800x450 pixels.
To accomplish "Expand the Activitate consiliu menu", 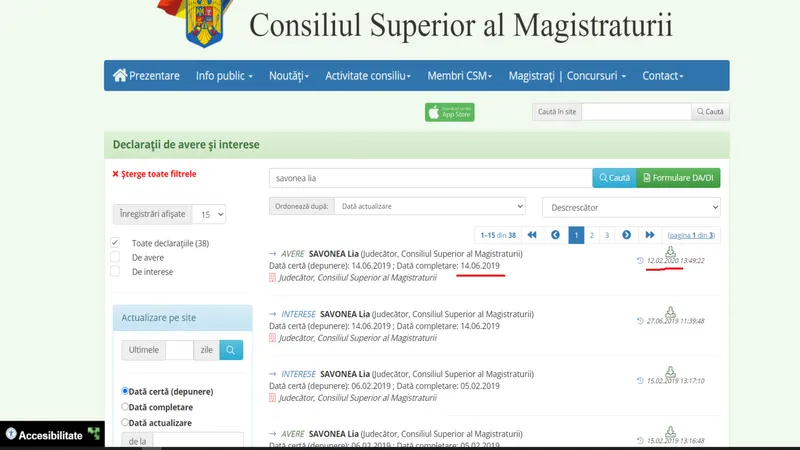I will coord(368,76).
